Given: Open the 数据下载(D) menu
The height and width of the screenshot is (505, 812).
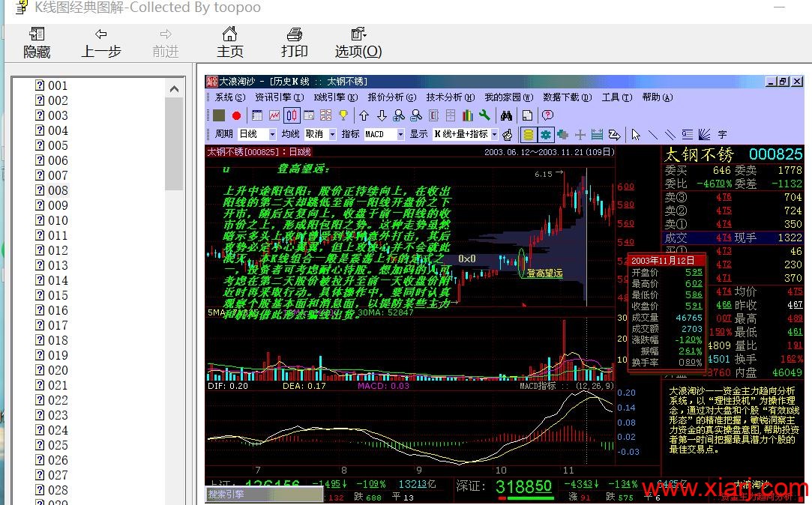Looking at the screenshot, I should pyautogui.click(x=568, y=97).
